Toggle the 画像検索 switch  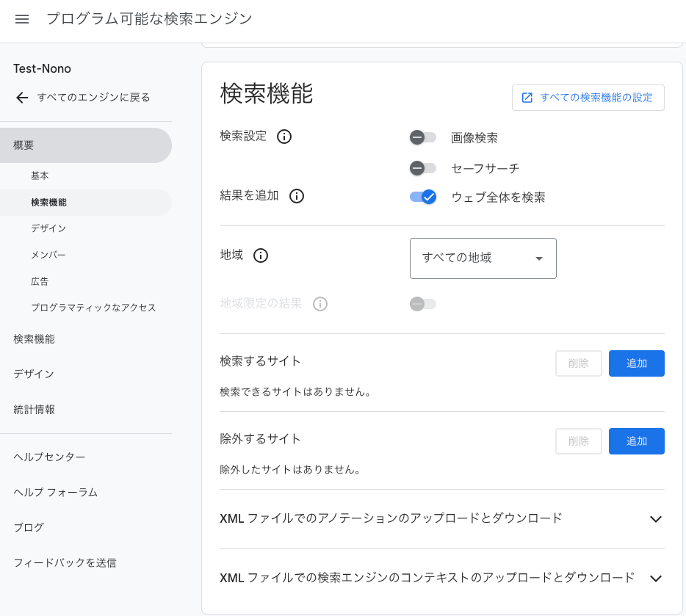(422, 137)
